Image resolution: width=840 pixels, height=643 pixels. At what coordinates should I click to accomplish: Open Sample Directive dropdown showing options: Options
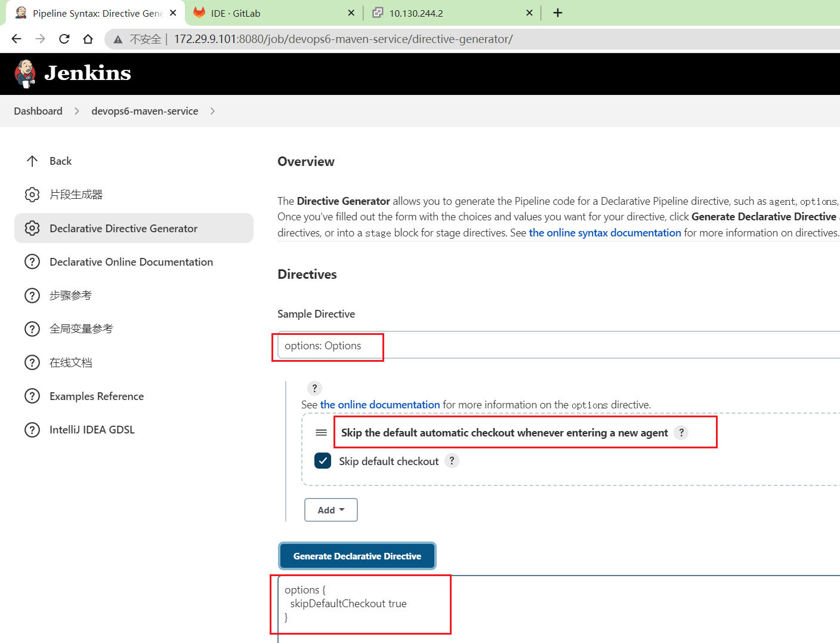(x=558, y=346)
